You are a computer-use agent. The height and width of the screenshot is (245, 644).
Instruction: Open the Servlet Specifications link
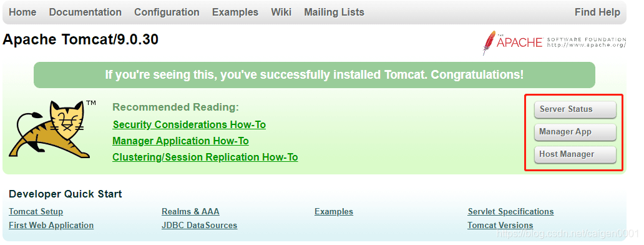(510, 212)
